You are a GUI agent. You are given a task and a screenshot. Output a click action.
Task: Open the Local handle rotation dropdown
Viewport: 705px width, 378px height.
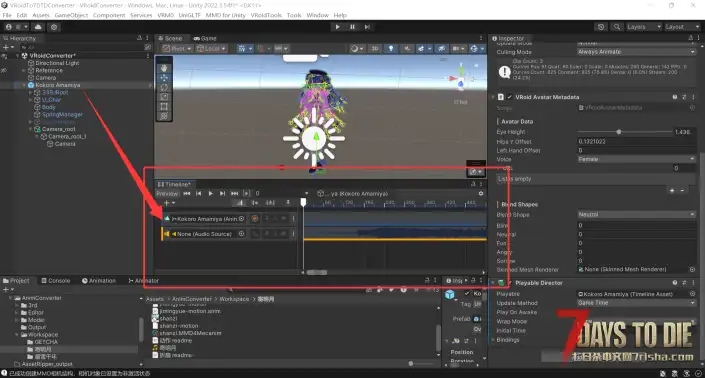click(x=211, y=49)
